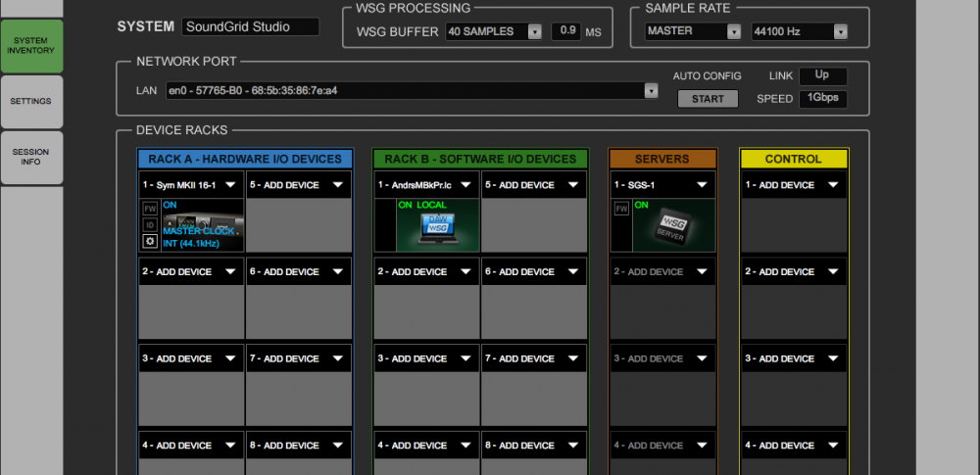Click the CONTROL rack header

tap(795, 159)
